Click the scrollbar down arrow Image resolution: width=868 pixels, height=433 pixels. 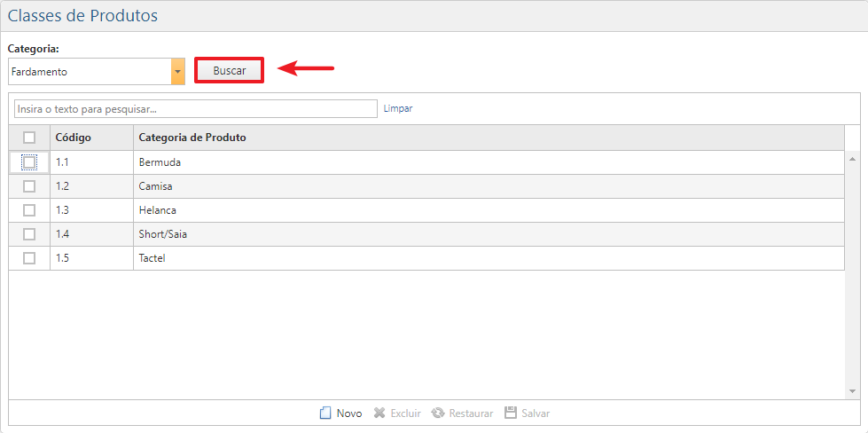[x=853, y=391]
